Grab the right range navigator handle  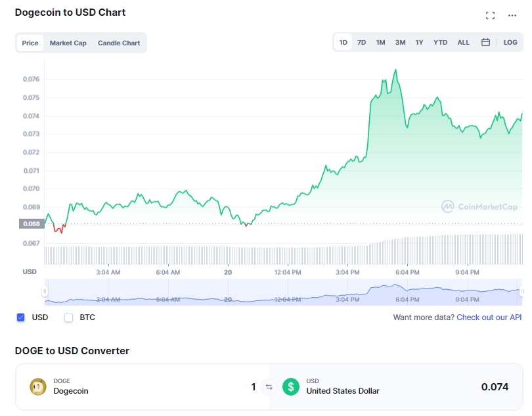pyautogui.click(x=522, y=291)
